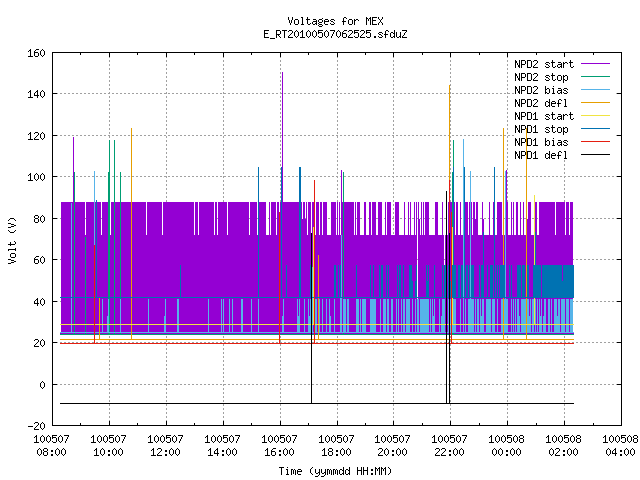Click the file name E_RT20100507062525.sfduZ subtitle
This screenshot has height=480, width=640.
335,34
